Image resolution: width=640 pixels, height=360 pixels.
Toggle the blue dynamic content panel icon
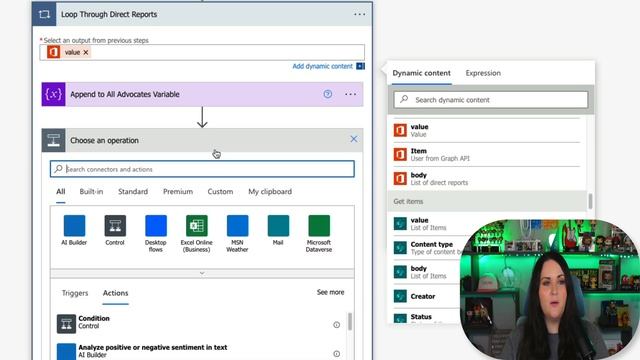tap(360, 66)
